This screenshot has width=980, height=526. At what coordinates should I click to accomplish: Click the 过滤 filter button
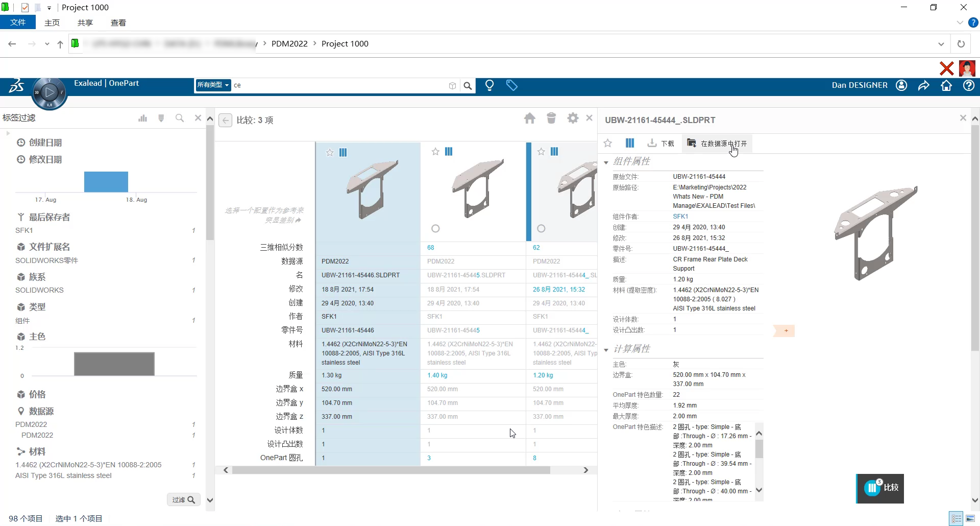coord(183,500)
